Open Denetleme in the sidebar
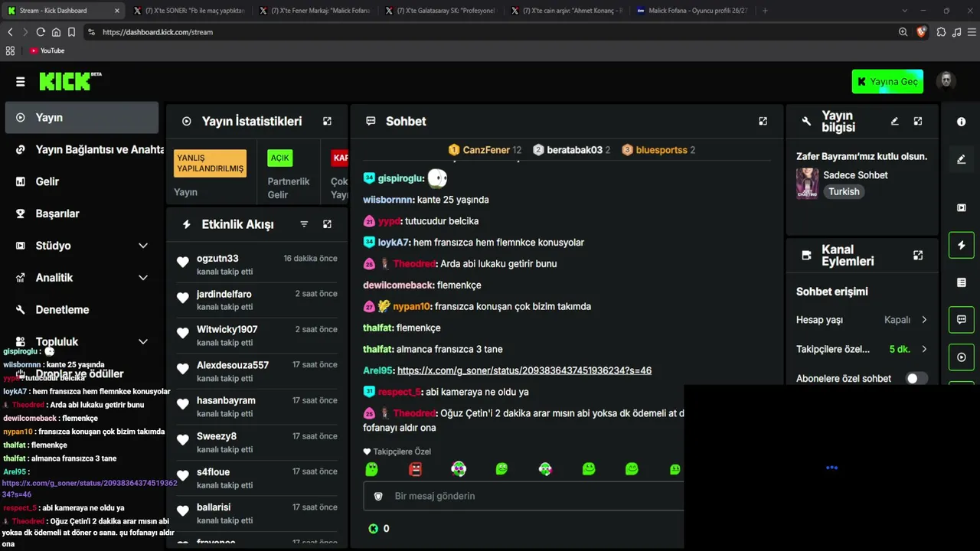980x551 pixels. tap(82, 310)
